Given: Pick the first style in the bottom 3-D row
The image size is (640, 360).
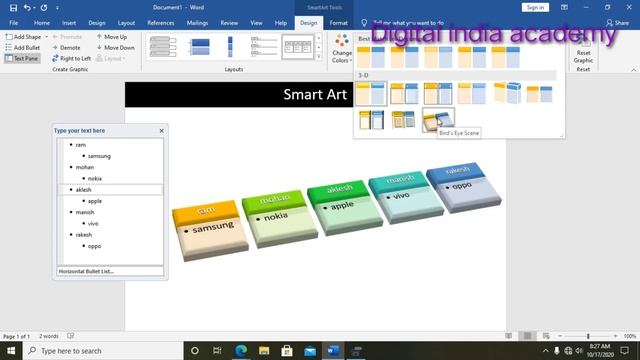Looking at the screenshot, I should point(371,120).
